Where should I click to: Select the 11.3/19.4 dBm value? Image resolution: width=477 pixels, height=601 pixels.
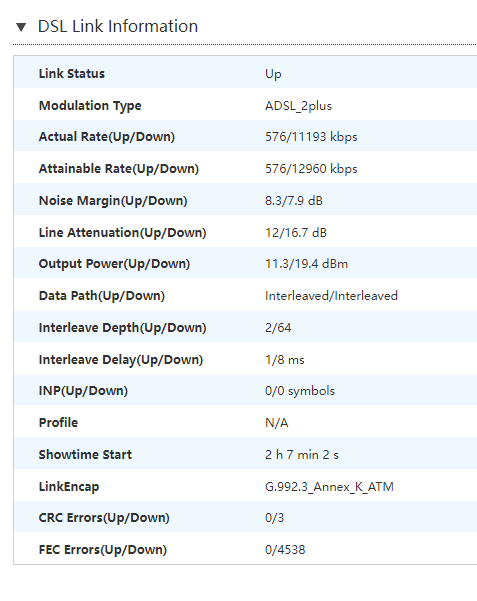pos(306,264)
